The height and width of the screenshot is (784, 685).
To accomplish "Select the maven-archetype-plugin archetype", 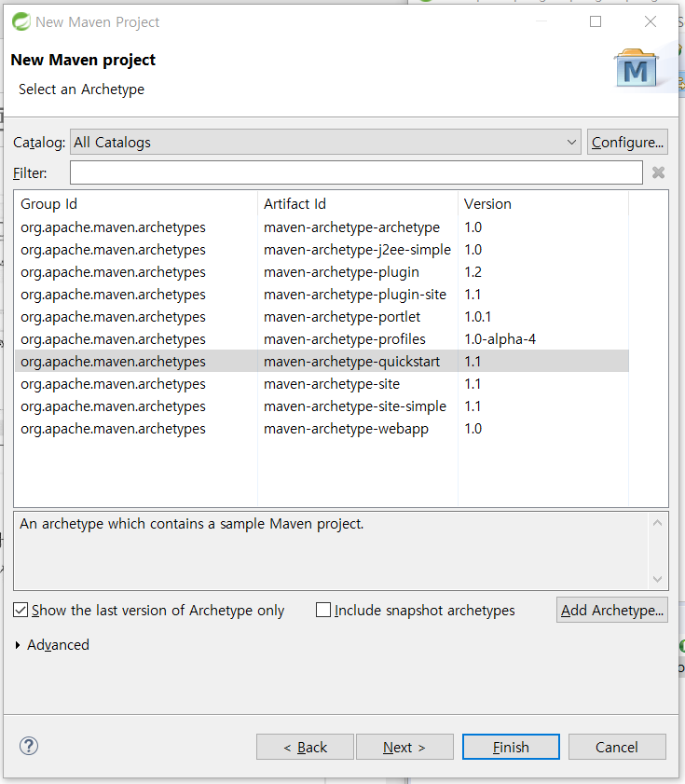I will (x=322, y=272).
